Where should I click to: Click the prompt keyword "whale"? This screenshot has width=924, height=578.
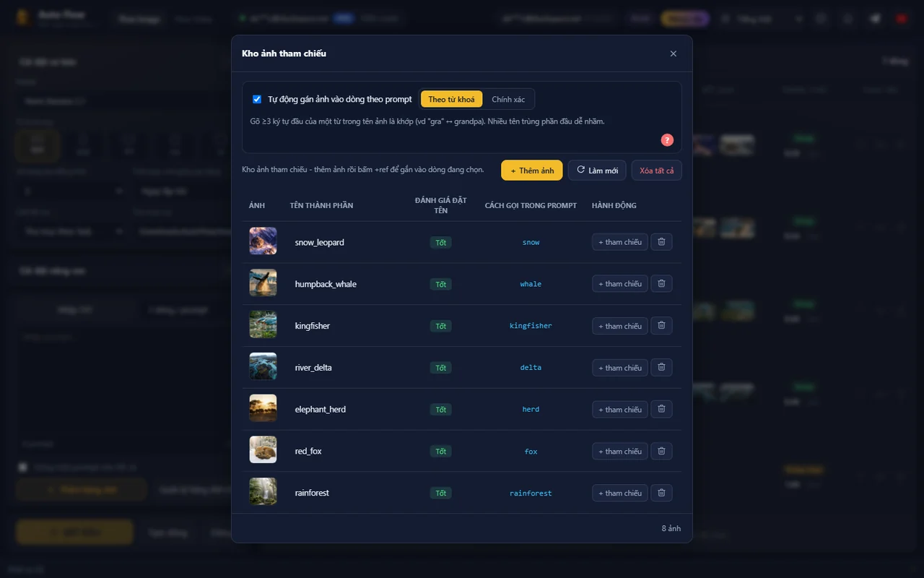[531, 284]
